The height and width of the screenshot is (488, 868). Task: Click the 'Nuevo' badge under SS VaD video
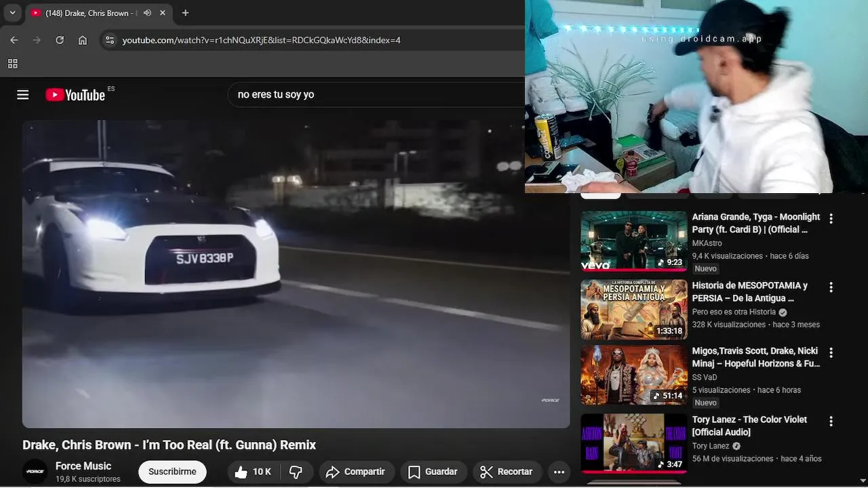(x=705, y=403)
